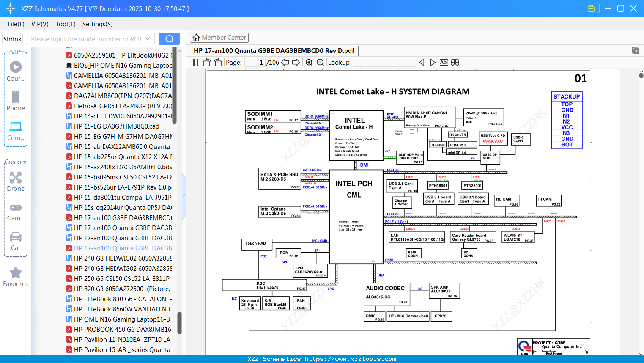Click the briefcase icon in title bar
Image resolution: width=644 pixels, height=363 pixels.
pos(591,8)
